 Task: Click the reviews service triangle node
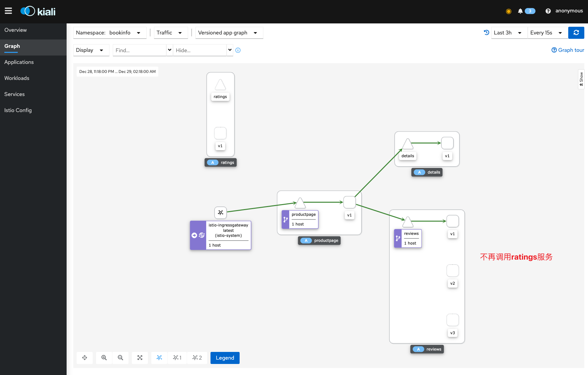(408, 222)
